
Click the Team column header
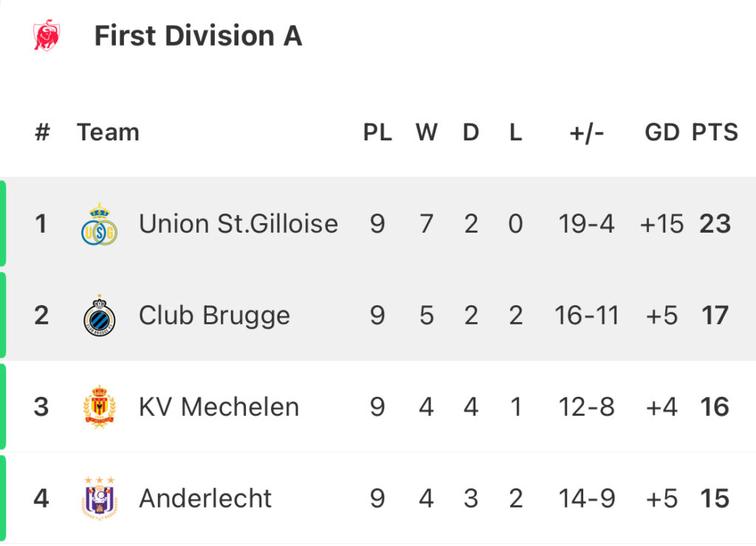click(108, 132)
